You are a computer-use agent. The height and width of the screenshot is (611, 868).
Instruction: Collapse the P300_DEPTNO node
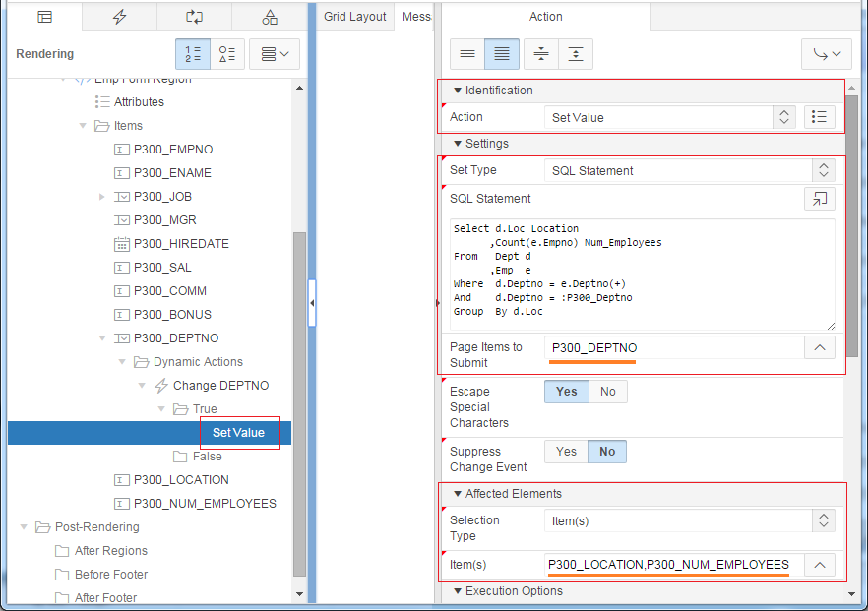click(x=102, y=338)
